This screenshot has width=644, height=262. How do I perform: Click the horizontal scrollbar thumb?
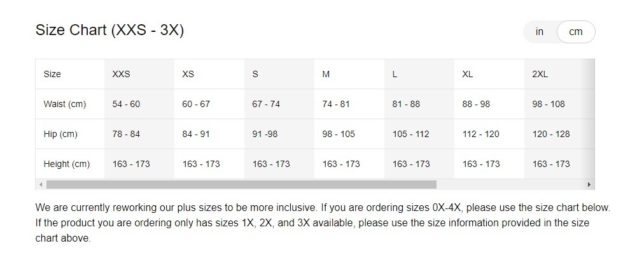(241, 185)
